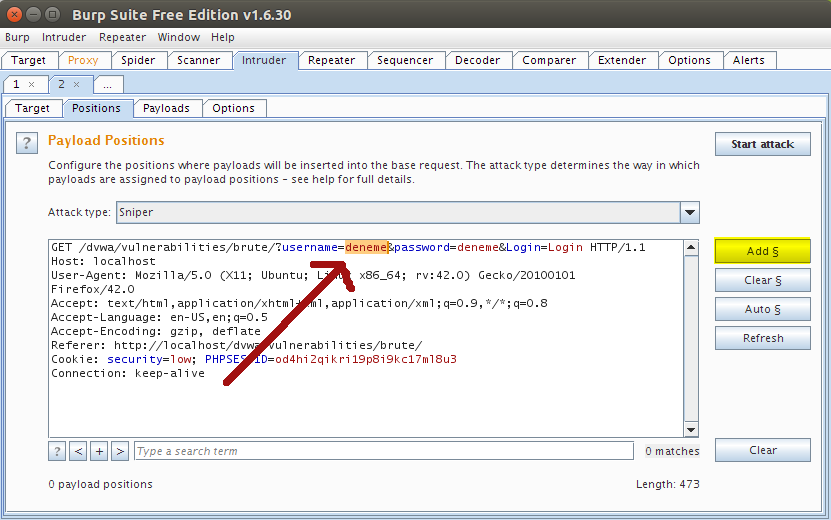The image size is (831, 520).
Task: Switch to the Target main tab
Action: (29, 60)
